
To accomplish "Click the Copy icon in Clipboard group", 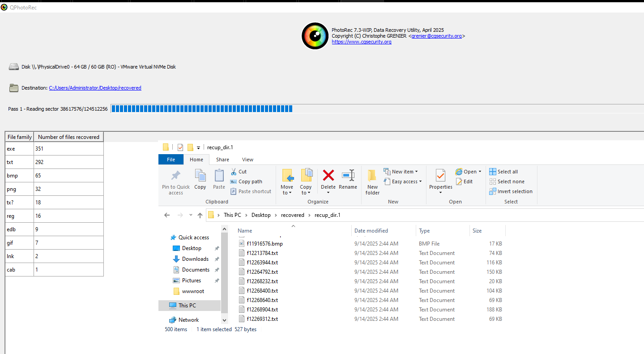I will tap(200, 176).
